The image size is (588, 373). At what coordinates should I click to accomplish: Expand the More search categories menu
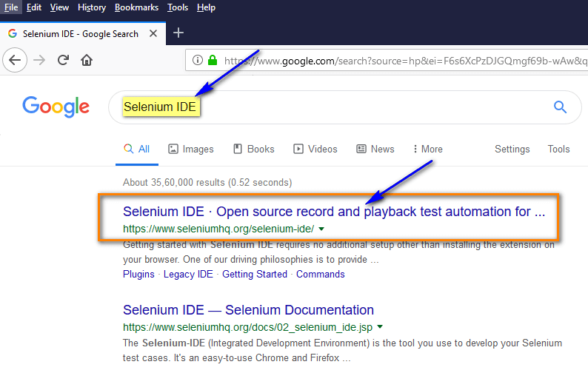click(x=428, y=149)
